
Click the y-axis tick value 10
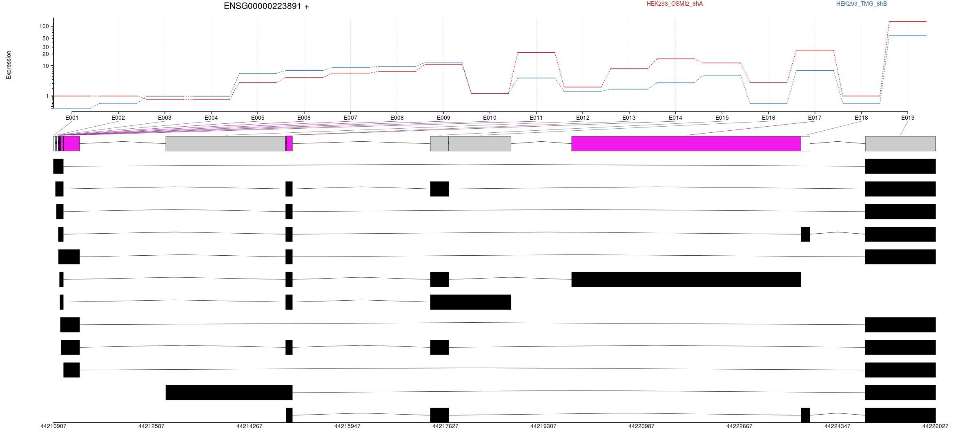46,66
